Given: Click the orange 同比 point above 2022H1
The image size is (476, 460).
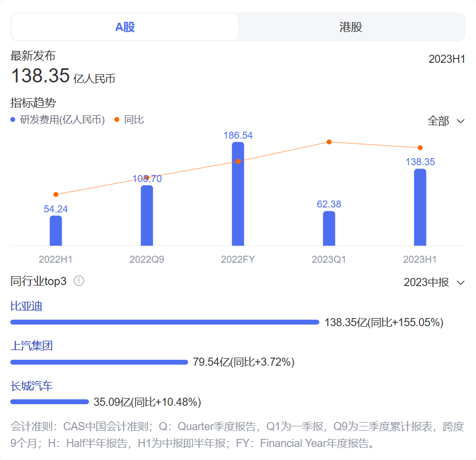Looking at the screenshot, I should click(x=56, y=194).
